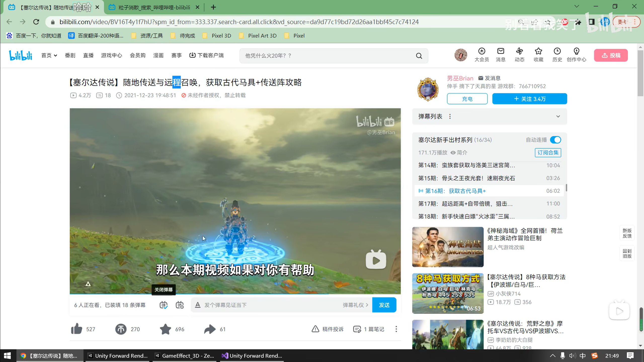Click the 投稿 upload button

tap(611, 55)
